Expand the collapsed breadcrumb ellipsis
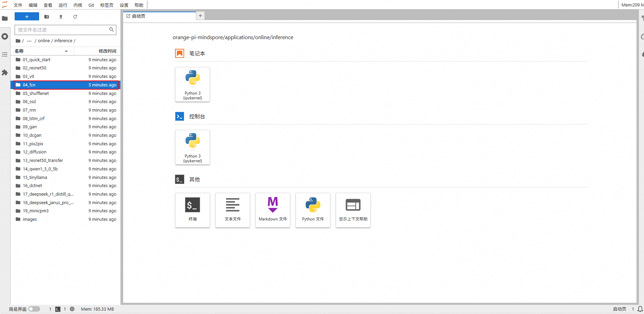Image resolution: width=644 pixels, height=314 pixels. [29, 41]
